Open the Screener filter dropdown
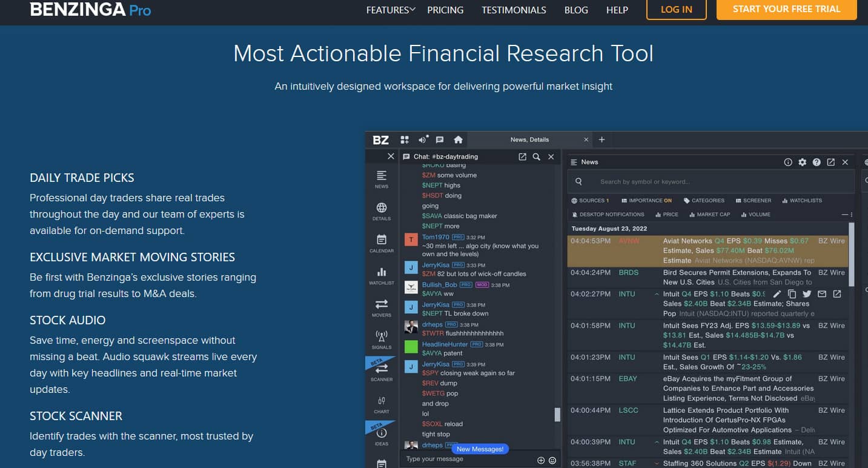 tap(754, 200)
